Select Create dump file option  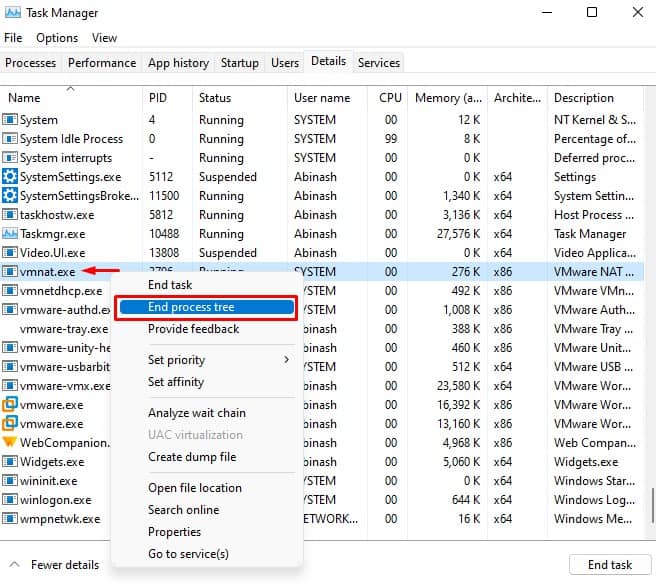192,457
